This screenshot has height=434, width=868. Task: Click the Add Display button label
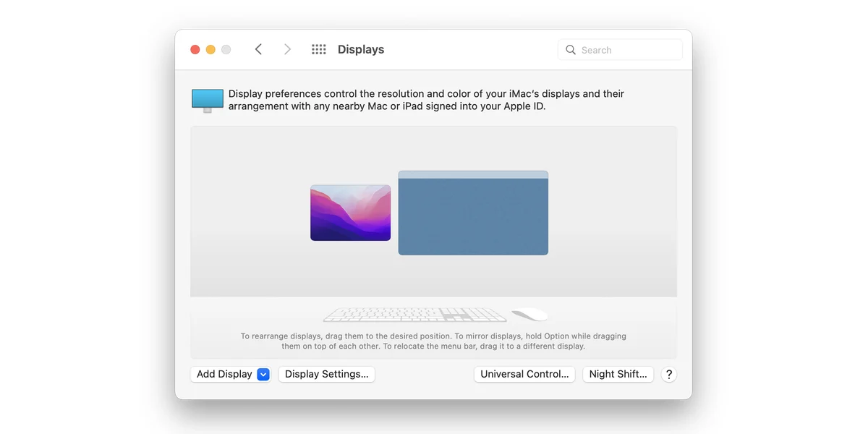224,374
